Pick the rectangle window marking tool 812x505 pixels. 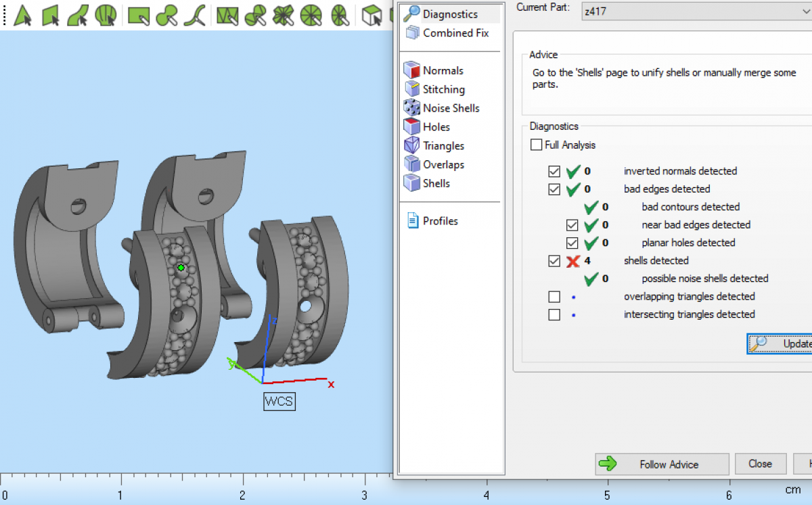point(139,14)
